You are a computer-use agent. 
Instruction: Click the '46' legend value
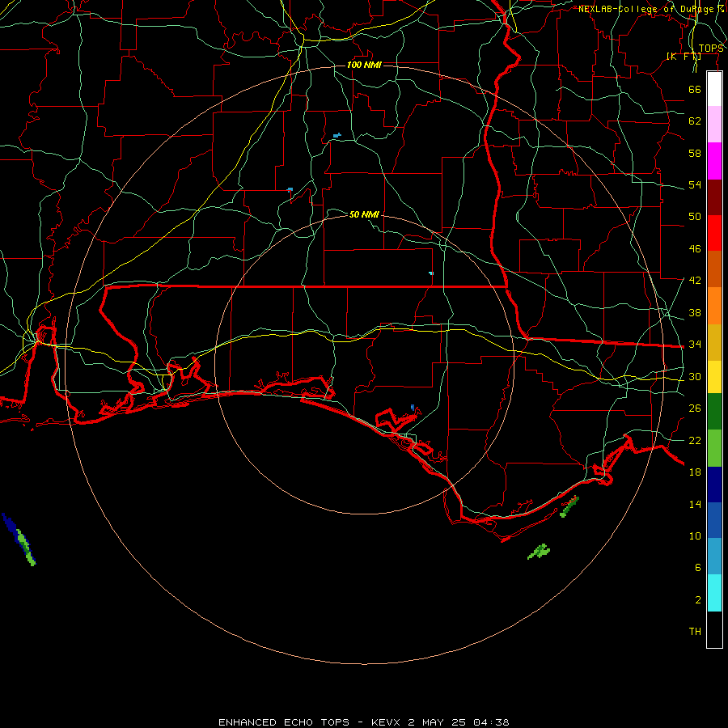[x=695, y=249]
